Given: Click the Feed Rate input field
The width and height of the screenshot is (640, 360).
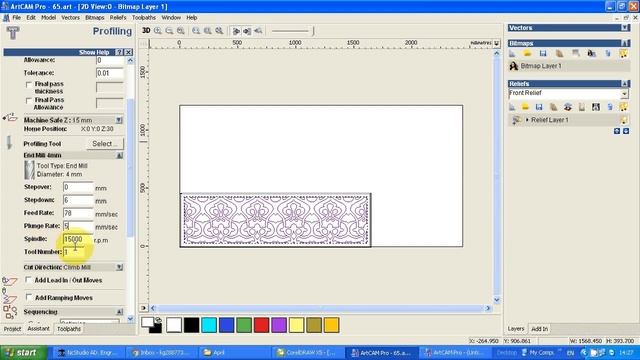Looking at the screenshot, I should coord(78,213).
